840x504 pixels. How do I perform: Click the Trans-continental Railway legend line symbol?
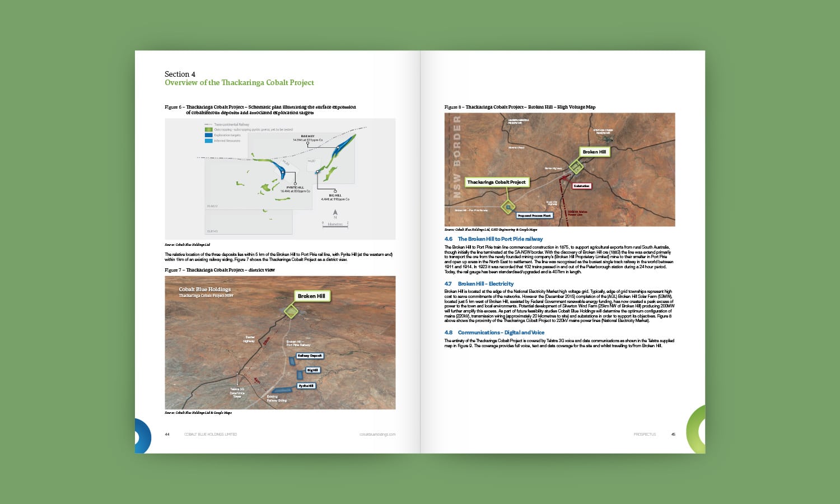point(209,124)
